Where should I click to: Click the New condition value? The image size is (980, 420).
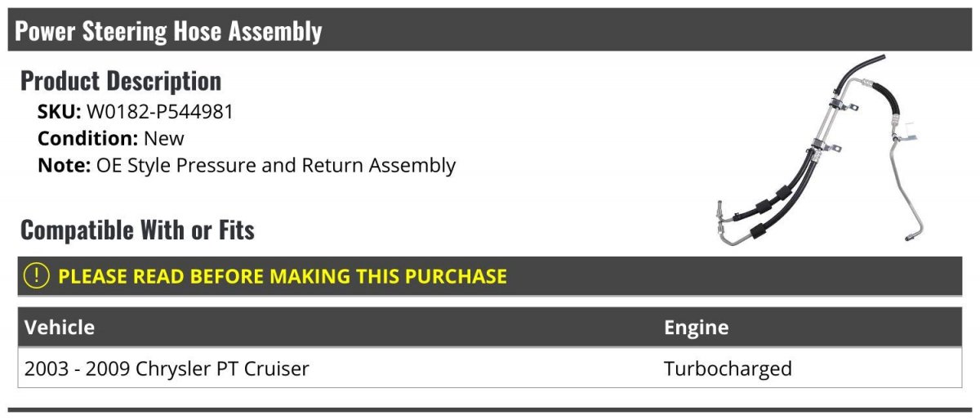tap(164, 138)
